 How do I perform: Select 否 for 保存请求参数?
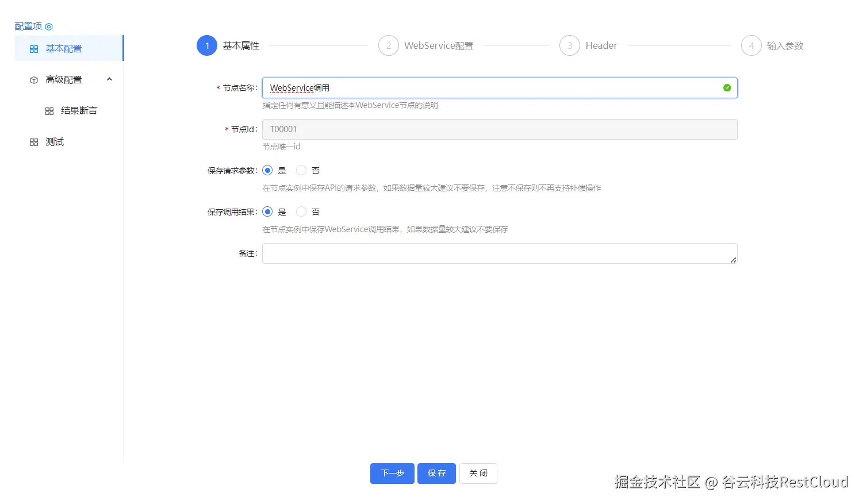301,170
